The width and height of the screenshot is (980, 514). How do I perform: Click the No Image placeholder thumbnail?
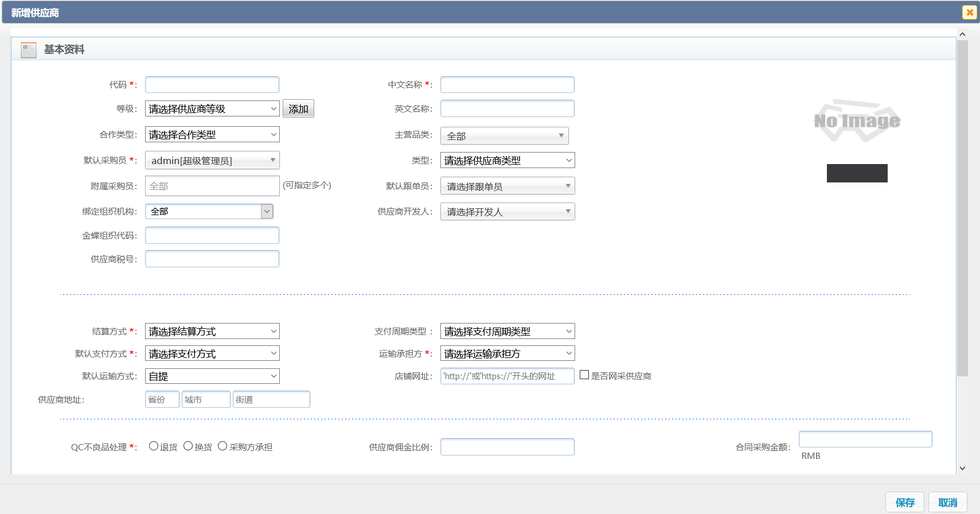[857, 120]
